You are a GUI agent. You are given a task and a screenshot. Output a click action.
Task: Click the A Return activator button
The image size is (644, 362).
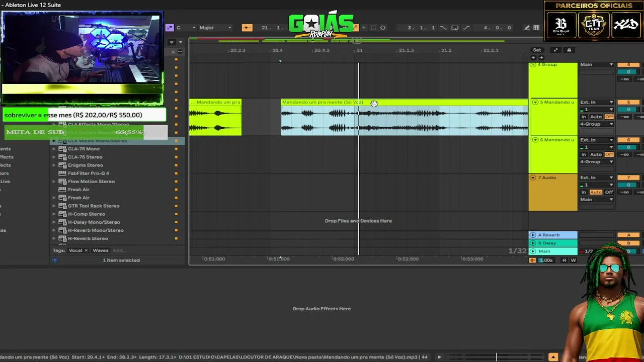628,235
